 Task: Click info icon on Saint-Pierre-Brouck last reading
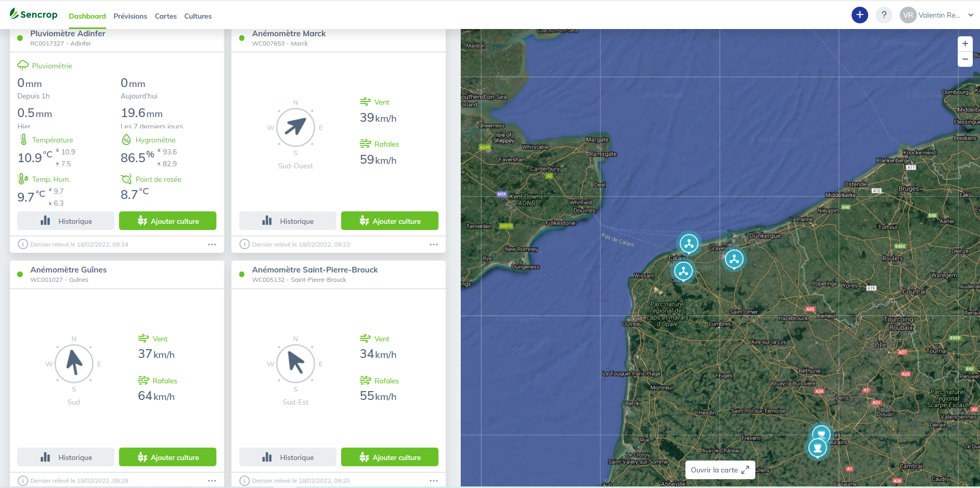tap(245, 481)
